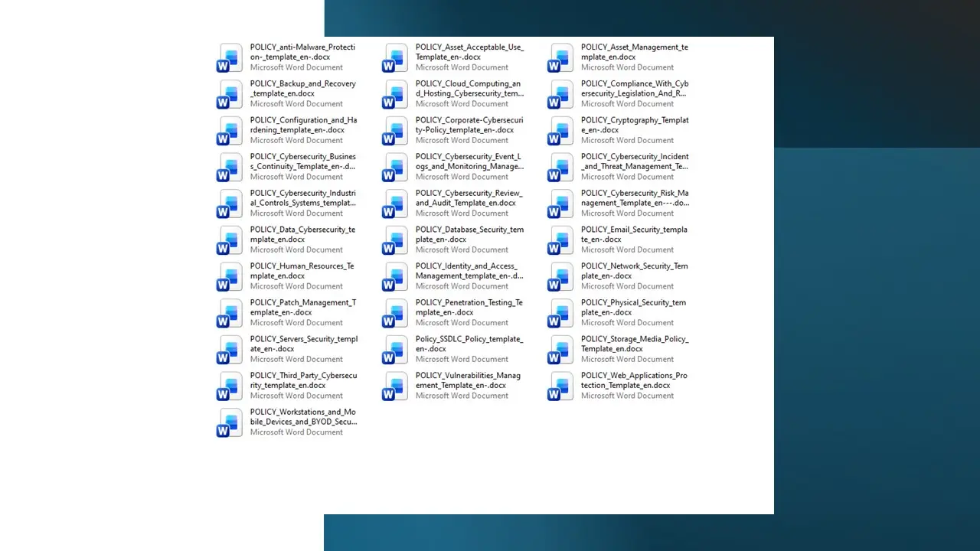This screenshot has width=980, height=551.
Task: Select the Cloud Computing and Hosting file icon
Action: pyautogui.click(x=395, y=94)
